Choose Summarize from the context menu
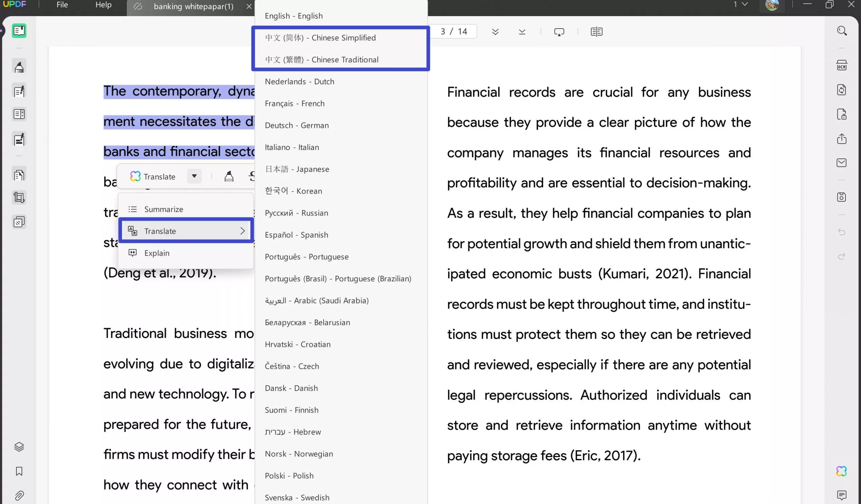This screenshot has width=861, height=504. (x=164, y=209)
